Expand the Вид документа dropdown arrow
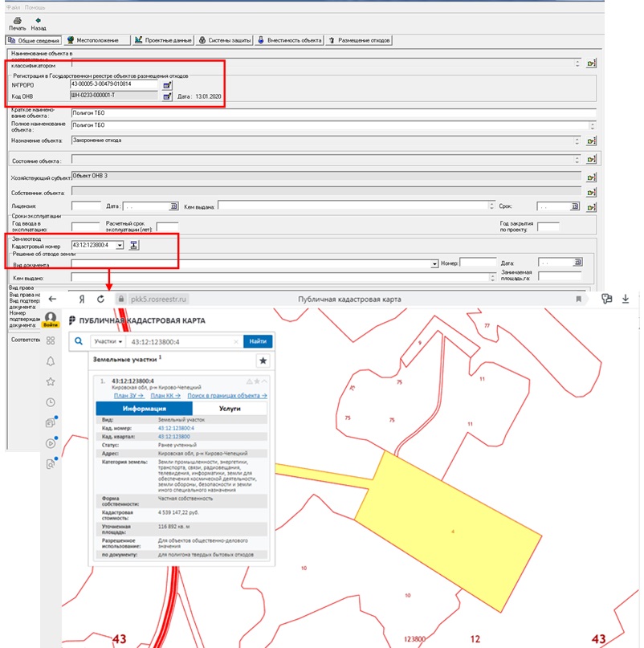644x648 pixels. (434, 263)
